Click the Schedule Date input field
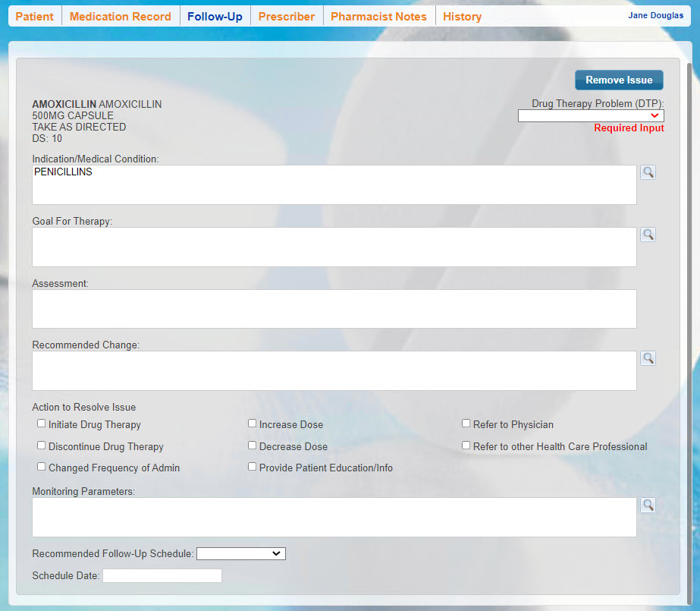Image resolution: width=700 pixels, height=611 pixels. [x=162, y=576]
